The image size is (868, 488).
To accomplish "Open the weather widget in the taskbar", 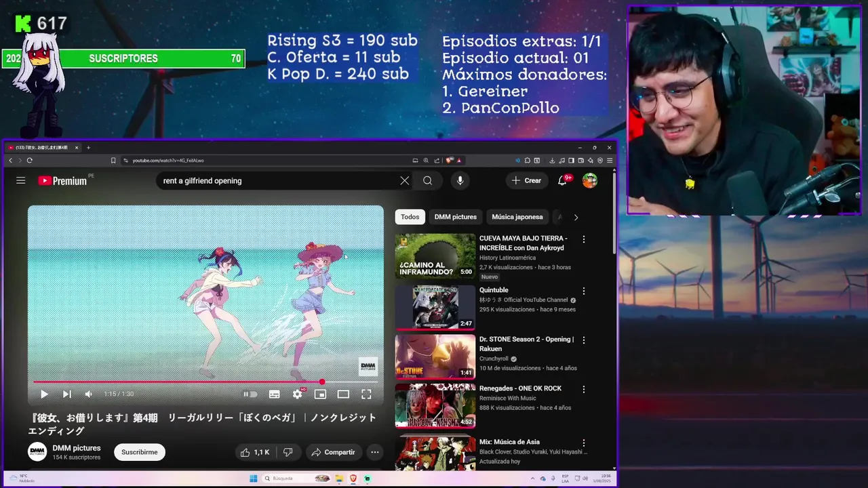I will (24, 479).
